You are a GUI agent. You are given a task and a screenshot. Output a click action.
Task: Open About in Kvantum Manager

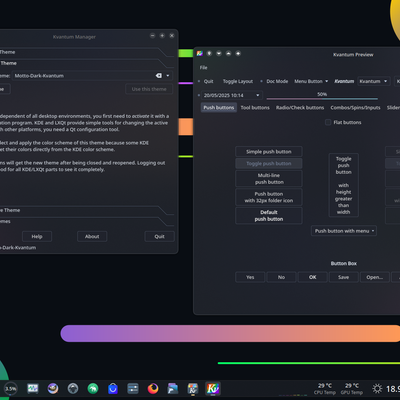(x=92, y=236)
